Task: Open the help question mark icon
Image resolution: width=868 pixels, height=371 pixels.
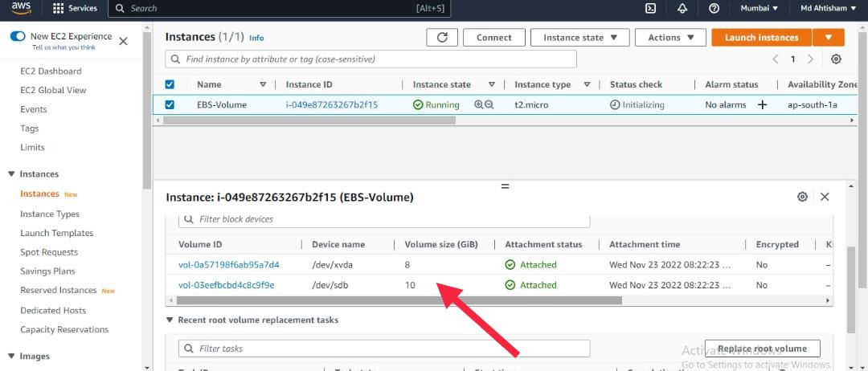Action: tap(714, 8)
